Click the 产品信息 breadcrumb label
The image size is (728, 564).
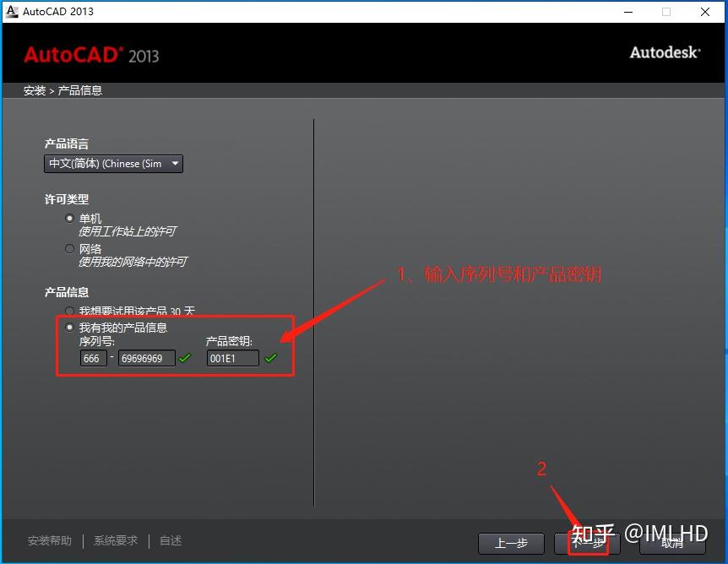(x=80, y=90)
